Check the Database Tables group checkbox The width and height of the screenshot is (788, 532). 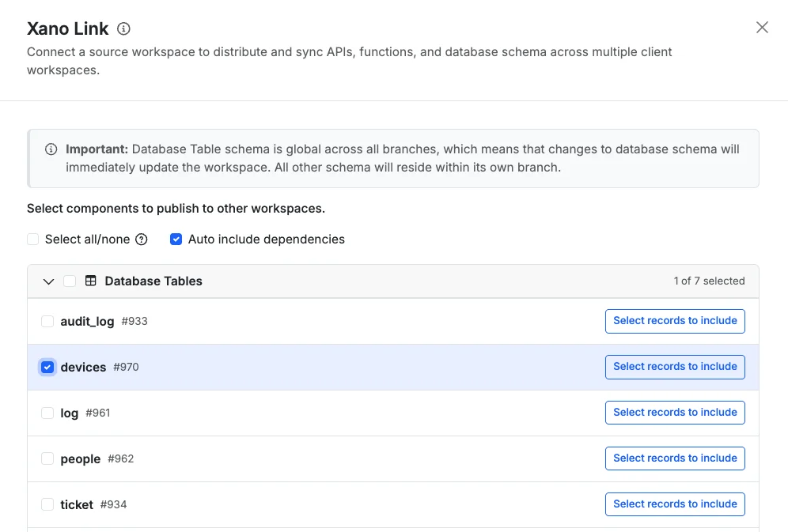tap(70, 281)
